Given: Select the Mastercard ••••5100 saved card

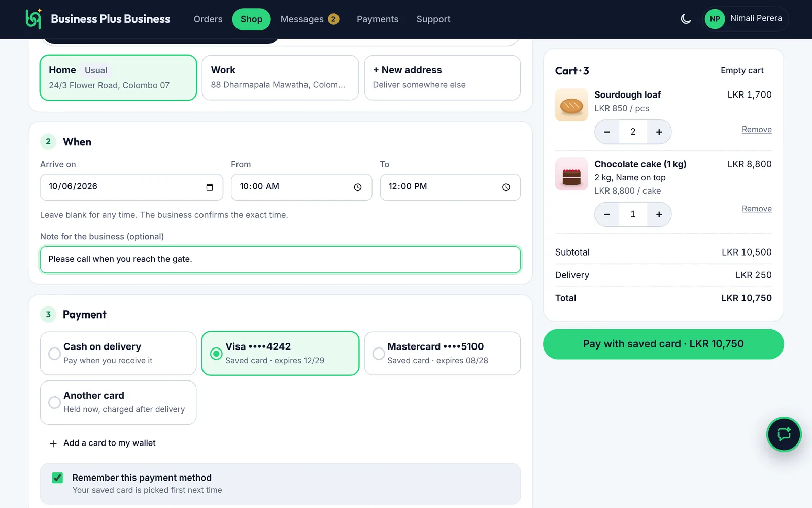Looking at the screenshot, I should [x=443, y=354].
